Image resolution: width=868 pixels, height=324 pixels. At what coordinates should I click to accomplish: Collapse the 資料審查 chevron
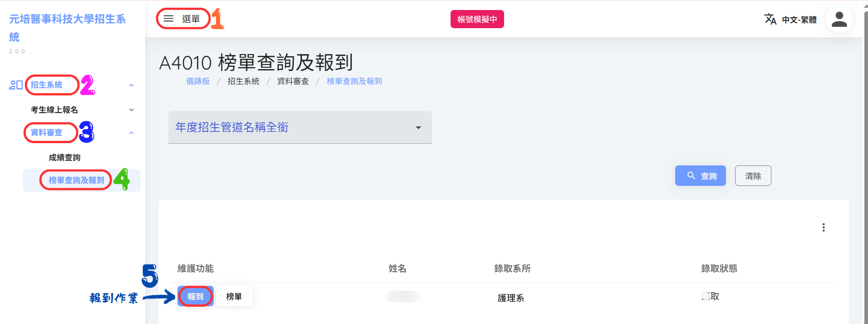coord(132,133)
